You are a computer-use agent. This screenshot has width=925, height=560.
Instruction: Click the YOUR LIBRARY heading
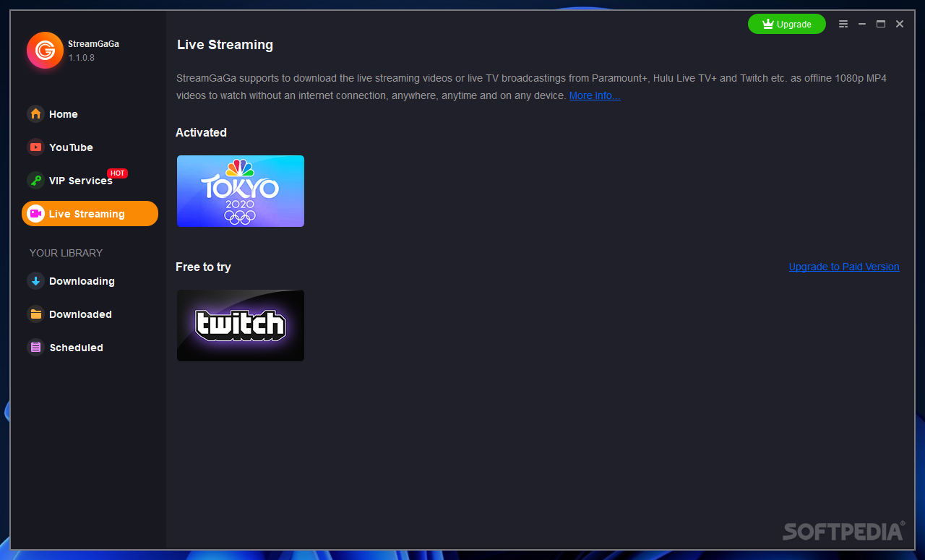pos(66,253)
